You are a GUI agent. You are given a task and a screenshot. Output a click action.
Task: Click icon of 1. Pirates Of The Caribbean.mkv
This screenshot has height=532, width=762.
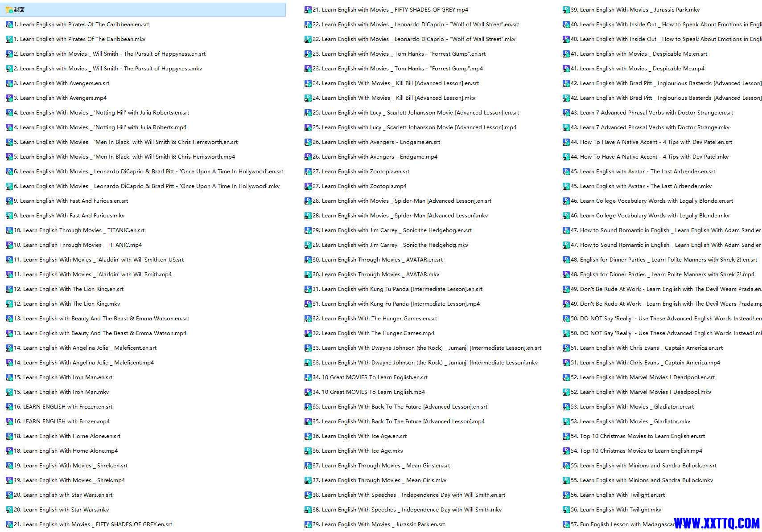click(x=9, y=39)
